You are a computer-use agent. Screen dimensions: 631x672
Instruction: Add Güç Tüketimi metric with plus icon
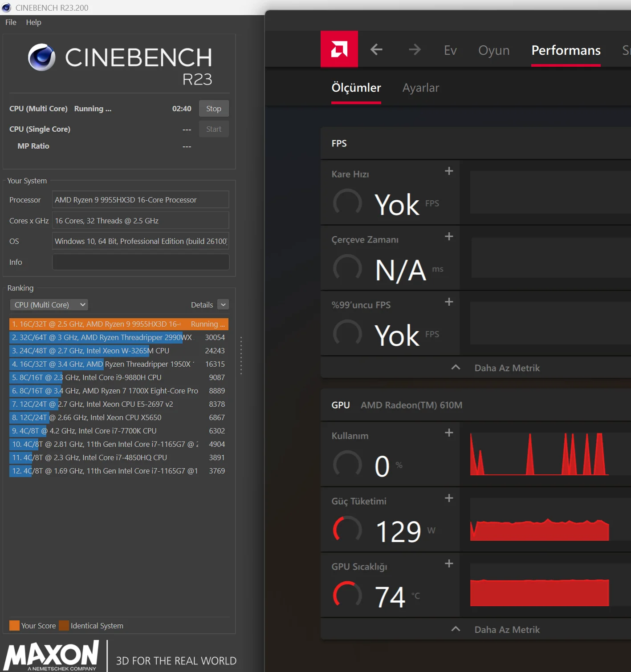coord(449,498)
